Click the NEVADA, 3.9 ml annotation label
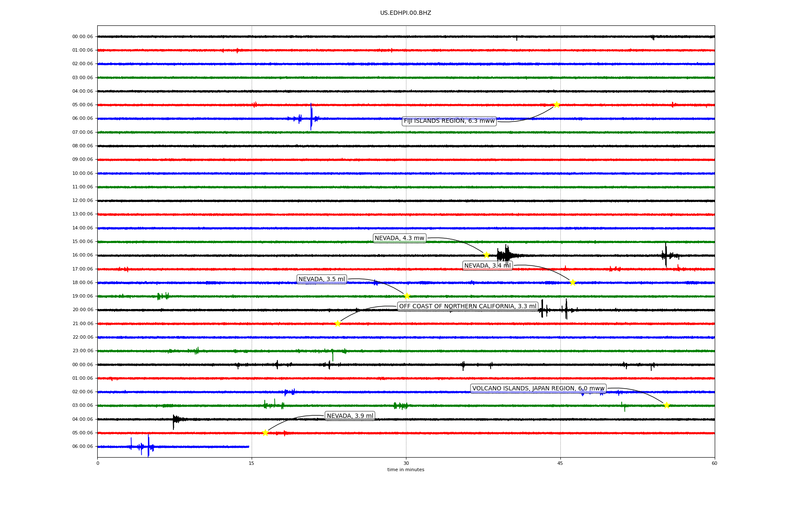 (x=350, y=416)
